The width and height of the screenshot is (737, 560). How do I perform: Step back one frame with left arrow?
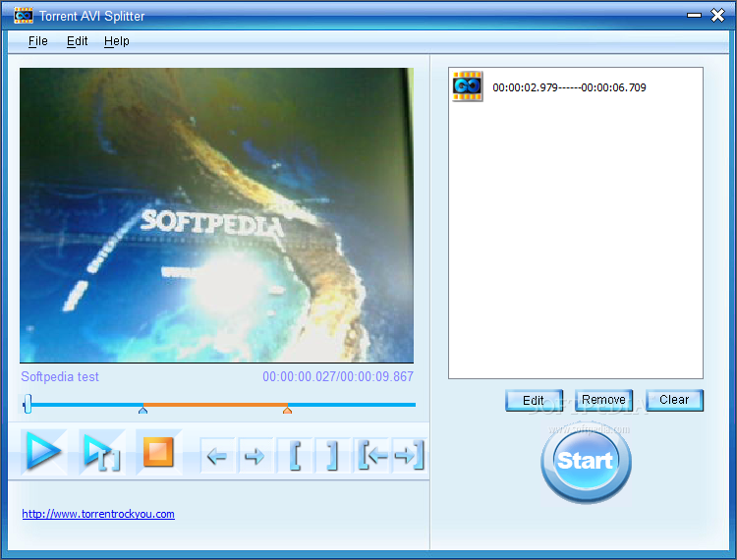pyautogui.click(x=217, y=455)
